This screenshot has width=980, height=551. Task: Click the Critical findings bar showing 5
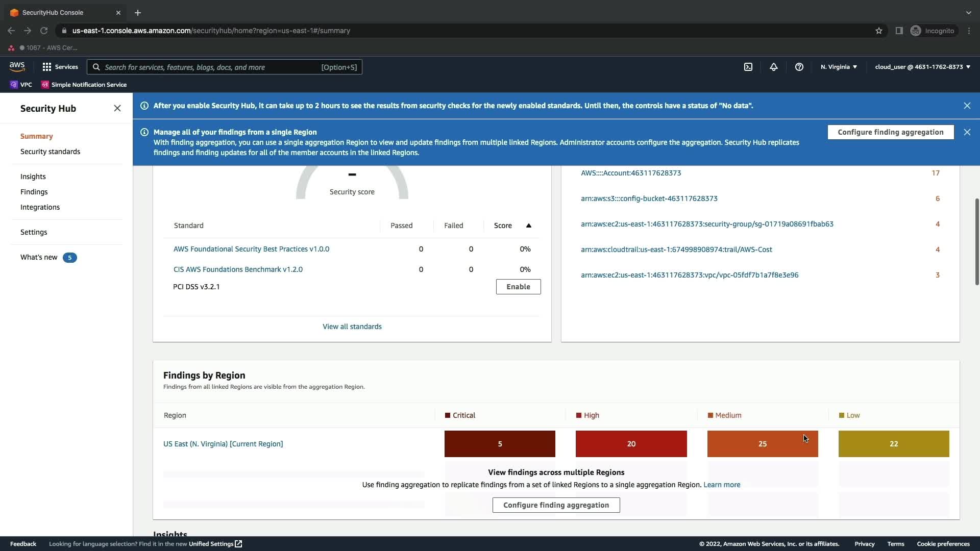point(500,444)
